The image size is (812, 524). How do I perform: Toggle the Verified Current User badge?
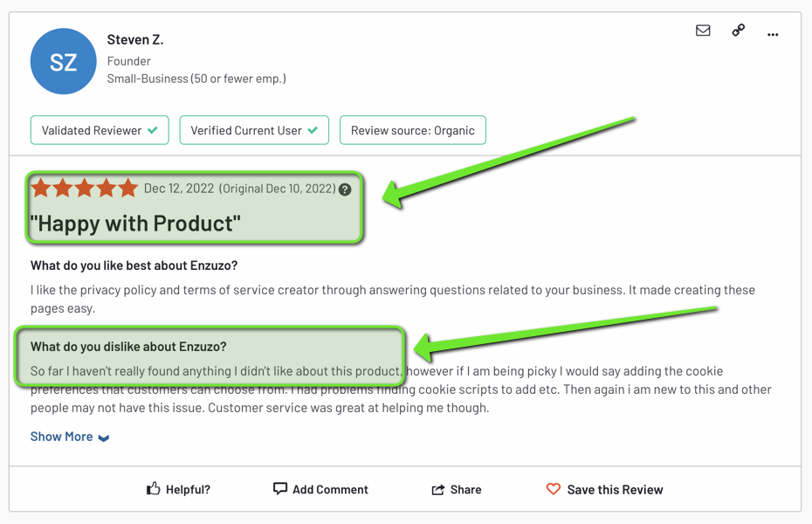click(x=253, y=129)
